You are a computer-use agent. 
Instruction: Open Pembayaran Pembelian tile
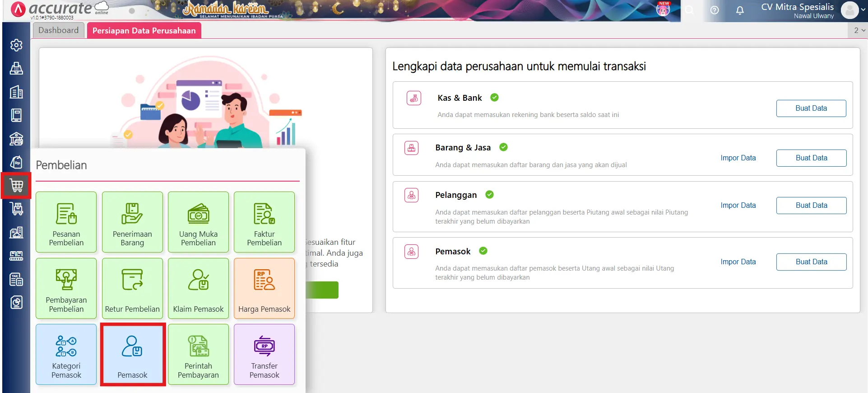[66, 288]
